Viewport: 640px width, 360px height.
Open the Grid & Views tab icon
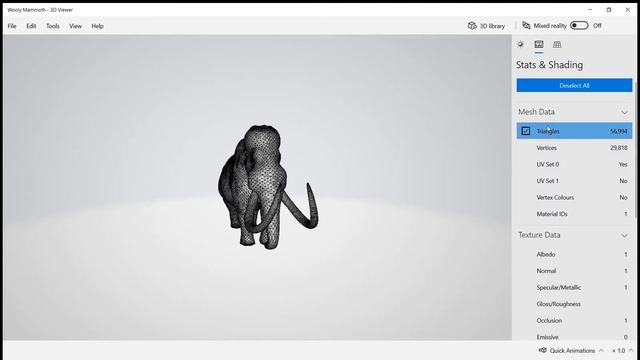[x=557, y=44]
